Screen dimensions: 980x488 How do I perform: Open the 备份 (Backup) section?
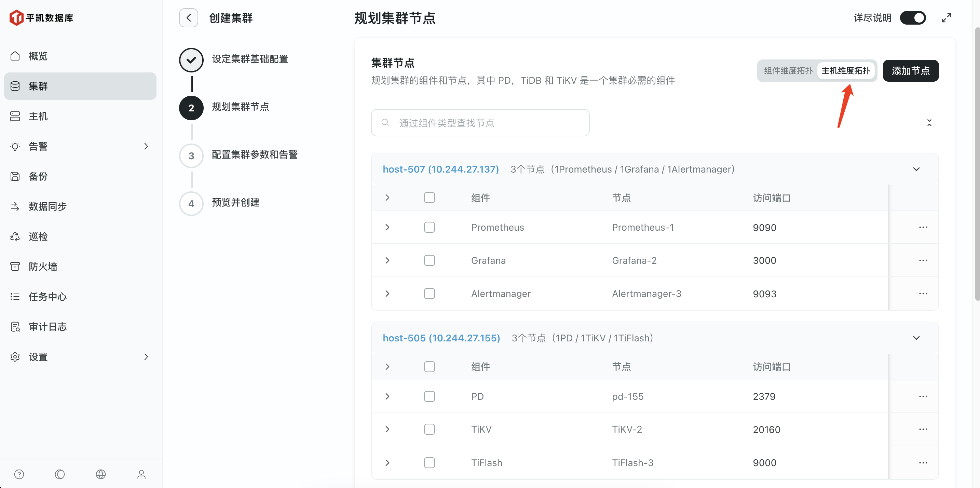click(x=38, y=176)
